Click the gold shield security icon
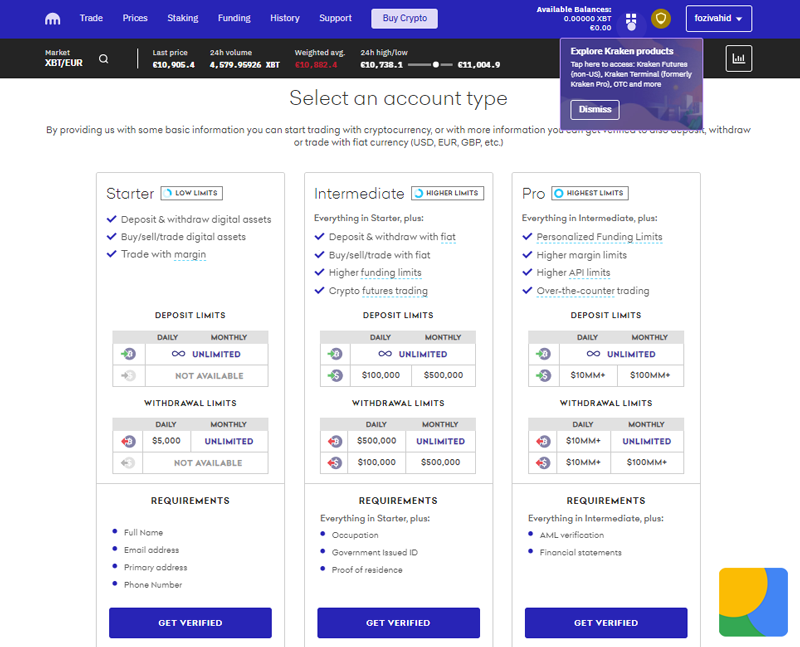This screenshot has width=800, height=647. [661, 19]
